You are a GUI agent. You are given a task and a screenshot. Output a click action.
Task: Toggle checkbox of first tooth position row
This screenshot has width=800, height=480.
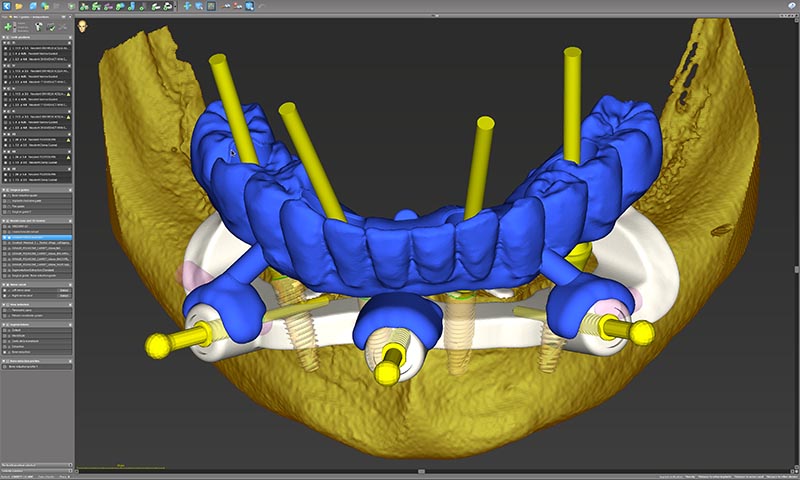pyautogui.click(x=6, y=50)
